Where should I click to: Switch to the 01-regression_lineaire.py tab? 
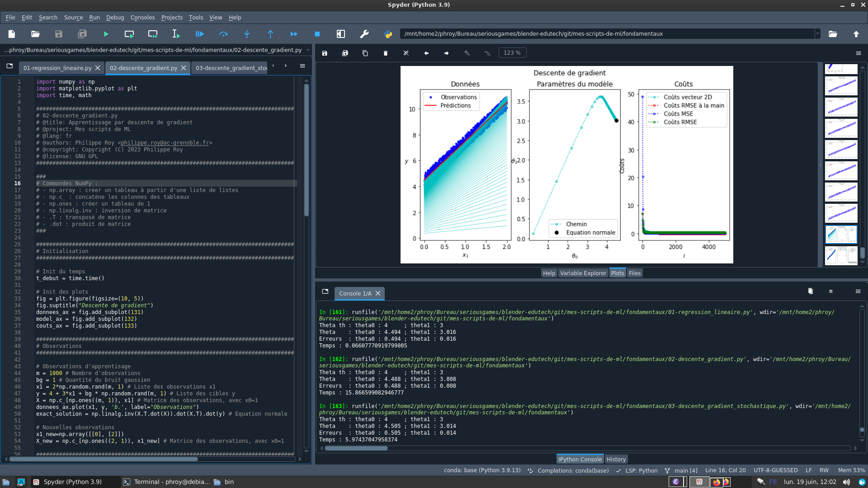pyautogui.click(x=57, y=67)
